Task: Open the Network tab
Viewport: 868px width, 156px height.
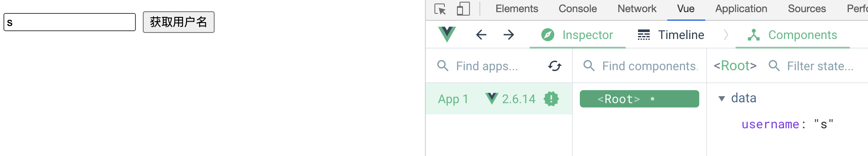Action: tap(637, 9)
